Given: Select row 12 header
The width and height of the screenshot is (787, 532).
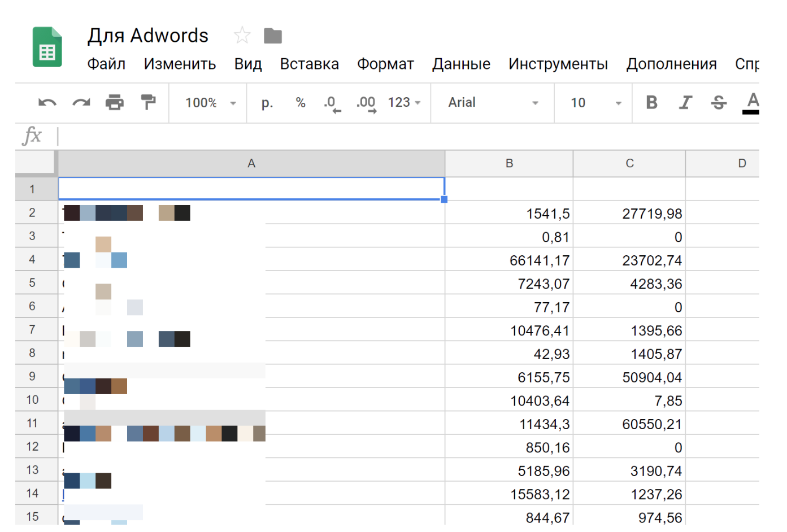Looking at the screenshot, I should (36, 446).
